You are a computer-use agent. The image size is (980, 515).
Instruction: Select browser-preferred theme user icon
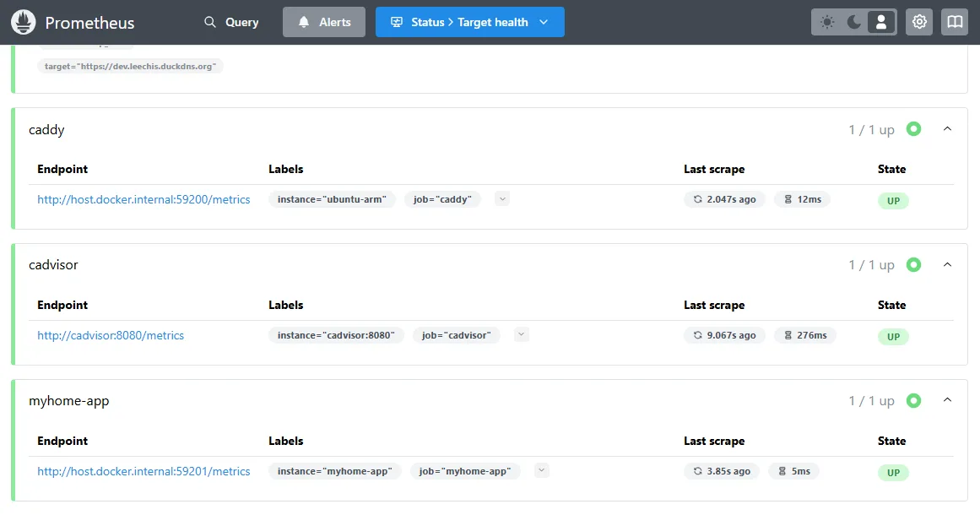[x=881, y=22]
